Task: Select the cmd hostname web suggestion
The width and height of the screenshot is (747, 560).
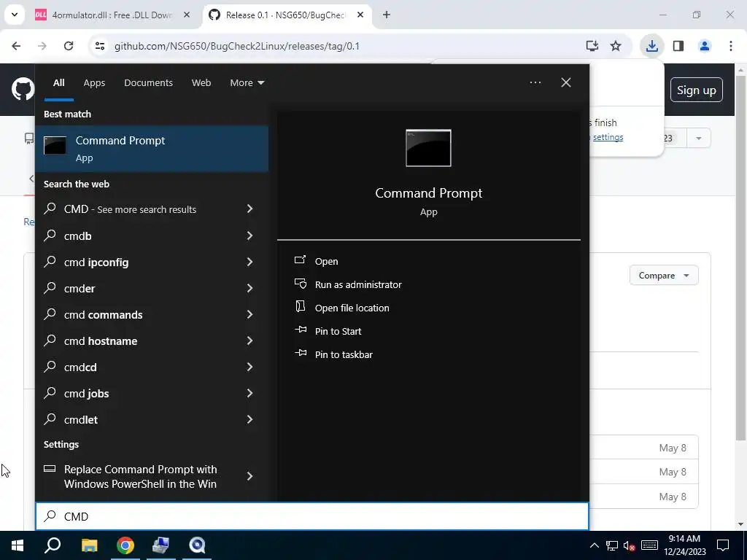Action: [152, 341]
